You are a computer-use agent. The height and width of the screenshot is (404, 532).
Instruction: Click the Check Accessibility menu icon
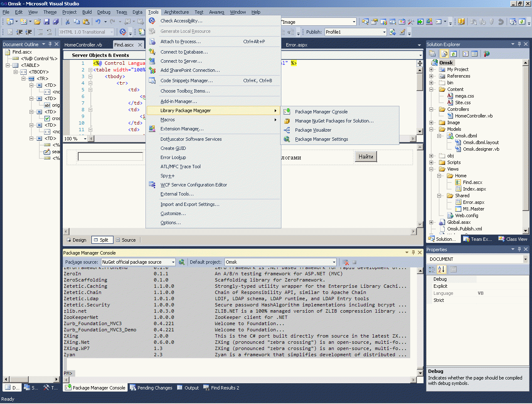click(x=152, y=21)
